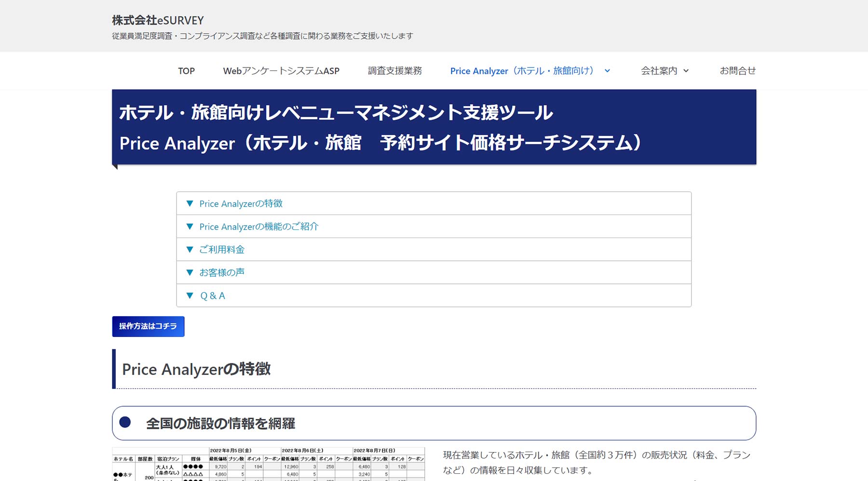Expand chevron next to 会社案内

pos(686,71)
